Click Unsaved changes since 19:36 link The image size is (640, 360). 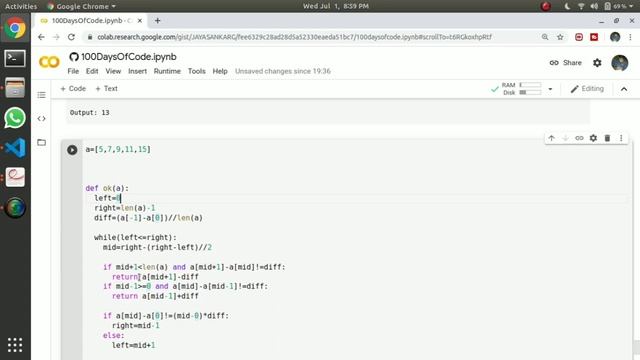click(283, 71)
